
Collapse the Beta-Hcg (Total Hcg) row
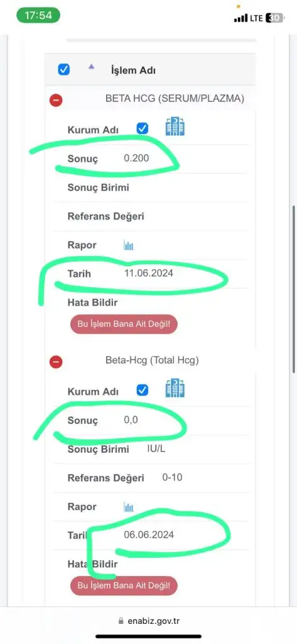[57, 362]
